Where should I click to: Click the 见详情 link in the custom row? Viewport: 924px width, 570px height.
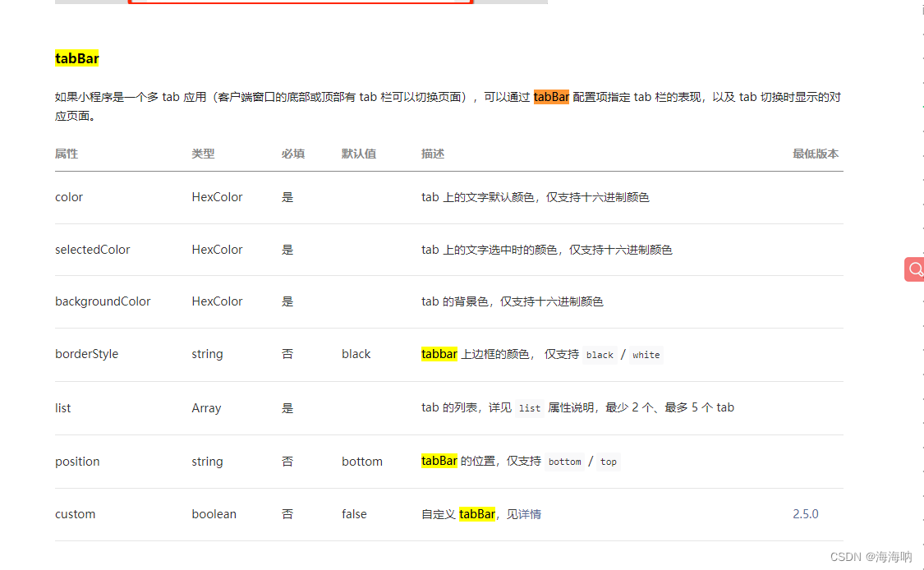[525, 513]
